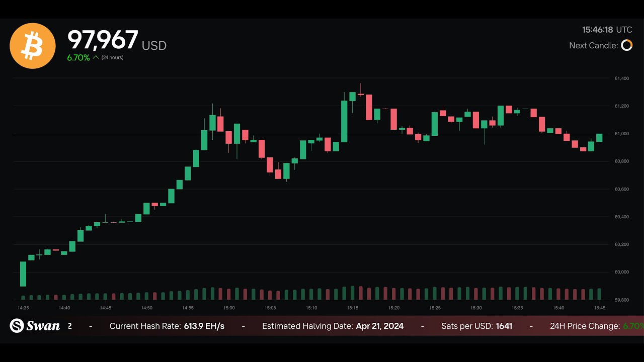Click the 59,800 price axis label
This screenshot has width=644, height=362.
(622, 300)
